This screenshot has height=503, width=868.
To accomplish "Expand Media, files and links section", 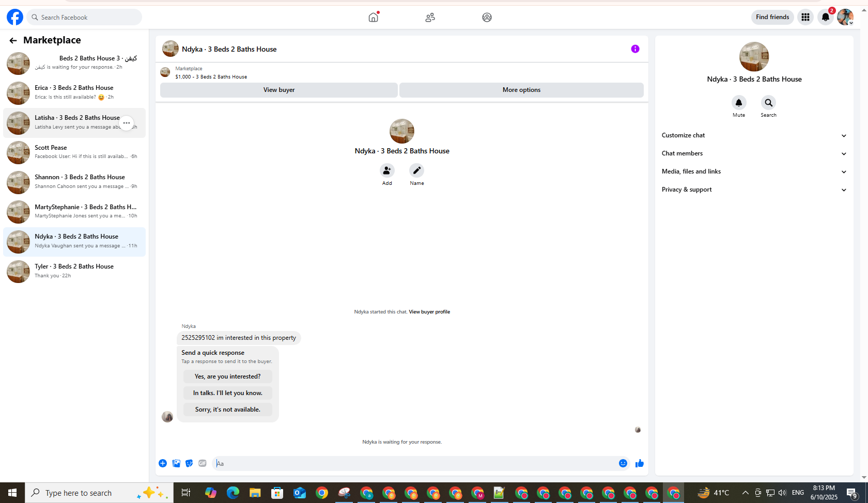I will [754, 171].
